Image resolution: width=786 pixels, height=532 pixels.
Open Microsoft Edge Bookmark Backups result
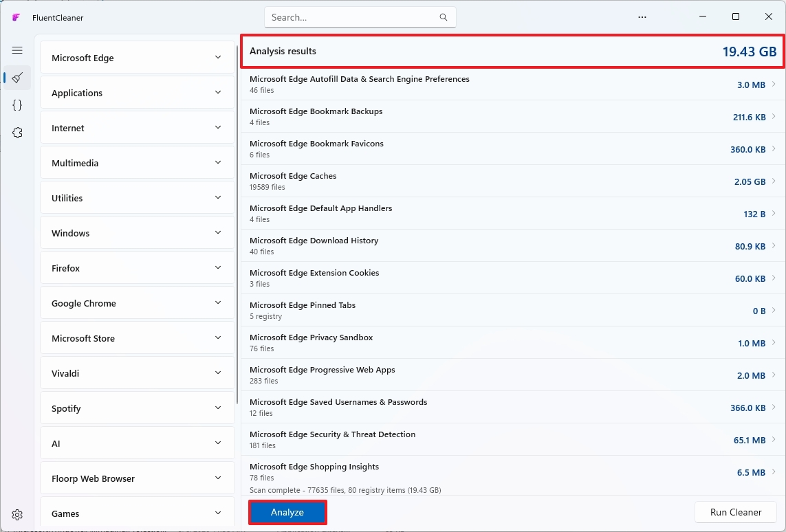point(512,116)
